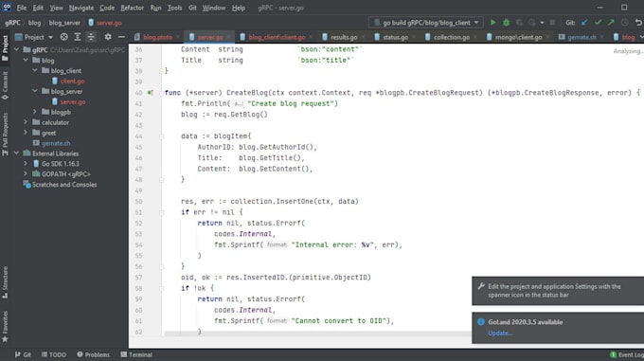Show Git history clock icon
The width and height of the screenshot is (644, 361).
625,23
